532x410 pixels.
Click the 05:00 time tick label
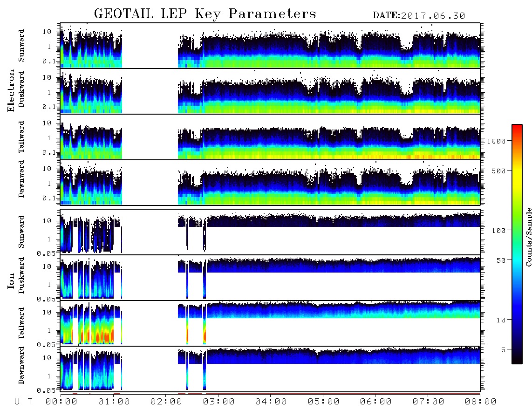324,402
